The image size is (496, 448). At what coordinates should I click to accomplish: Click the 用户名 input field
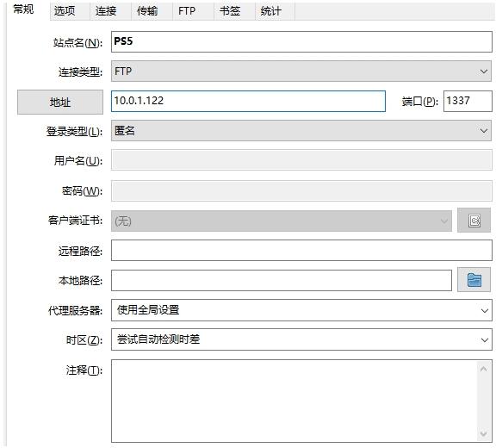click(x=301, y=160)
